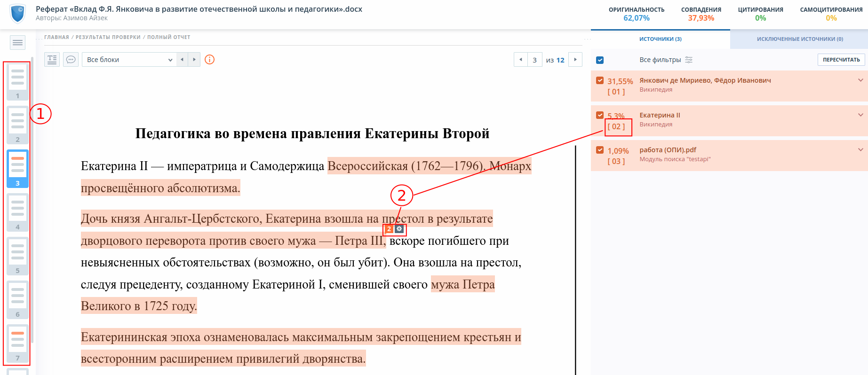Viewport: 868px width, 375px height.
Task: Go to Результаты проверки breadcrumb
Action: tap(108, 37)
